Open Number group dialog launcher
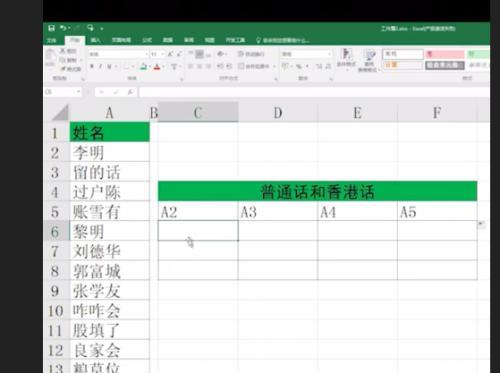500x373 pixels. (331, 79)
